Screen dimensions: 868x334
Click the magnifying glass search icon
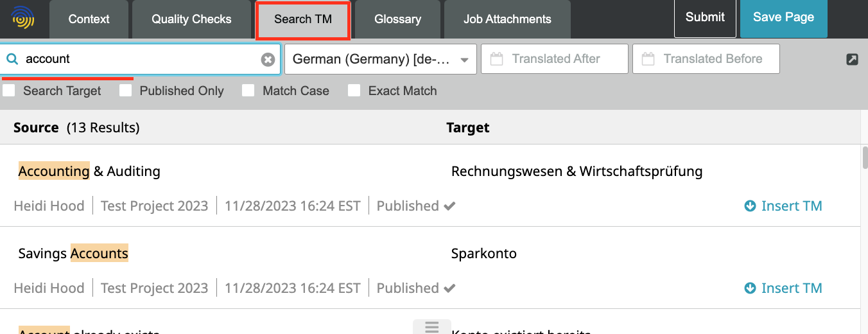tap(12, 59)
